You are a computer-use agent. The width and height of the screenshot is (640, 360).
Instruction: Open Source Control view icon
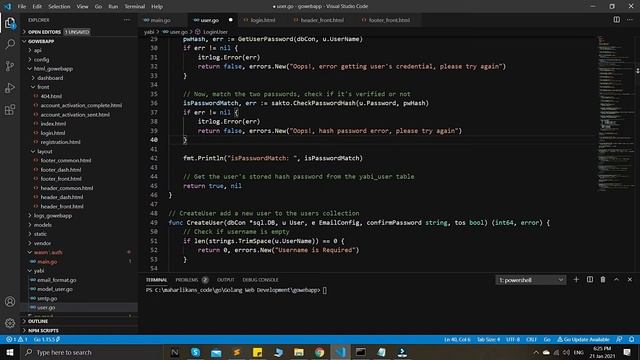coord(10,66)
